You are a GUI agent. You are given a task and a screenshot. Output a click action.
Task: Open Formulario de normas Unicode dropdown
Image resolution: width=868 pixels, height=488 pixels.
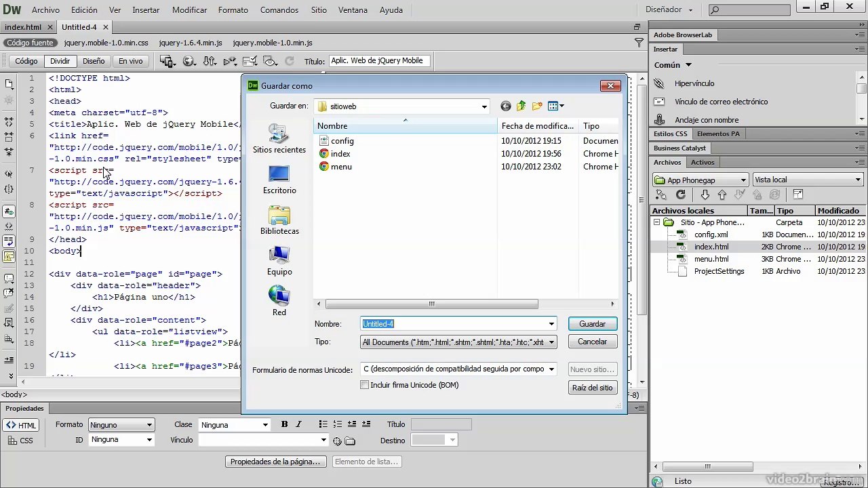pyautogui.click(x=551, y=369)
